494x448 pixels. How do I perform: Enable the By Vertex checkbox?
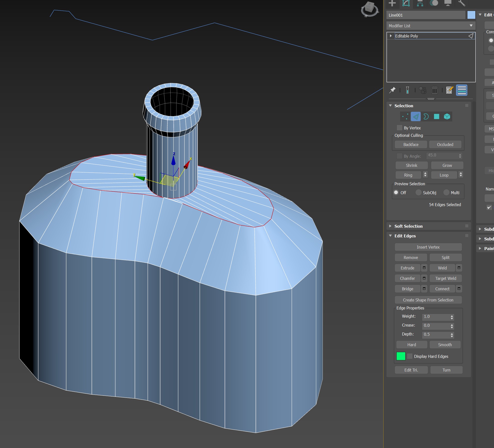coord(399,128)
